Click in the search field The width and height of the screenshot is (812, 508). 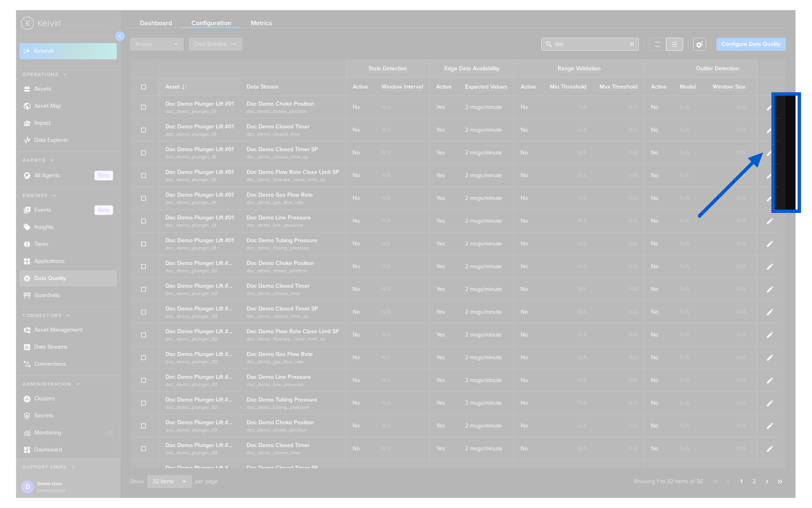pyautogui.click(x=590, y=44)
